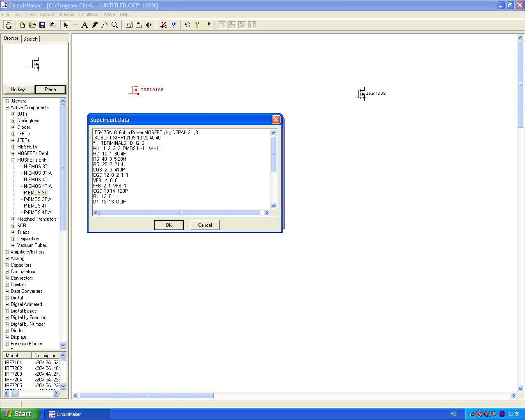Select the IRF7204 model row
This screenshot has width=525, height=420.
(x=32, y=380)
